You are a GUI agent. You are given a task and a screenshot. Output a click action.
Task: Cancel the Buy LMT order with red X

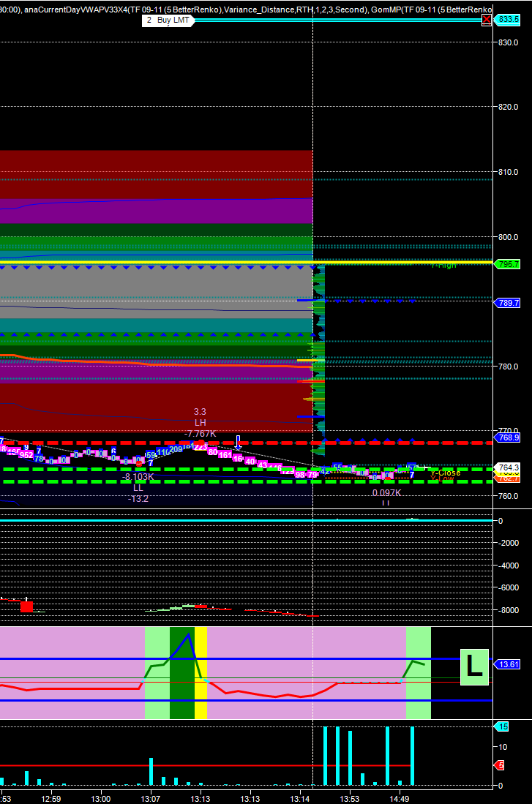pos(487,20)
